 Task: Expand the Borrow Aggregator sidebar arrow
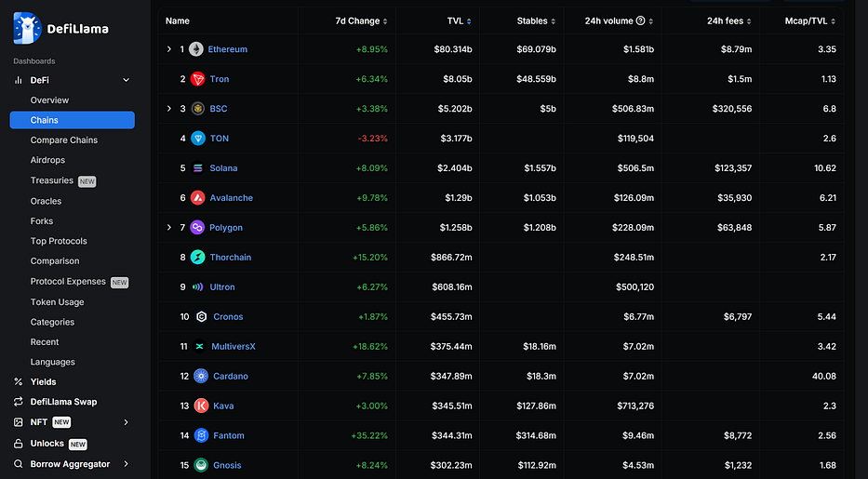point(127,464)
